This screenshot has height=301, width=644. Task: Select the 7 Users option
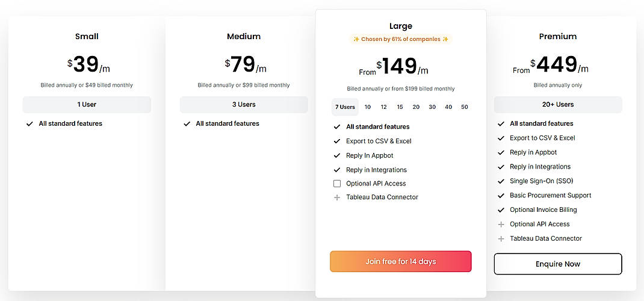tap(345, 107)
